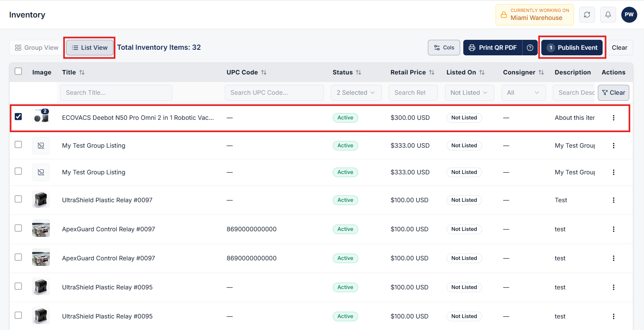Check the UltraShield Plastic Relay #0097 checkbox
This screenshot has width=644, height=330.
click(x=18, y=199)
